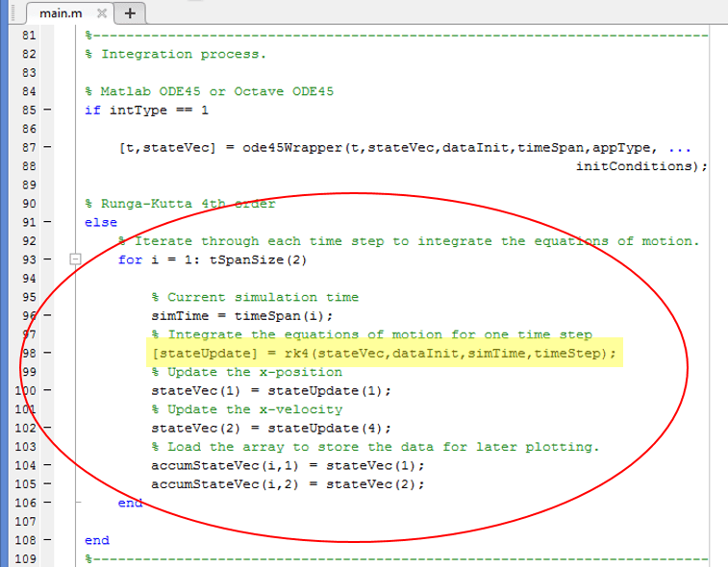This screenshot has height=567, width=728.
Task: Click the 'if intType == 1' line
Action: pos(146,111)
